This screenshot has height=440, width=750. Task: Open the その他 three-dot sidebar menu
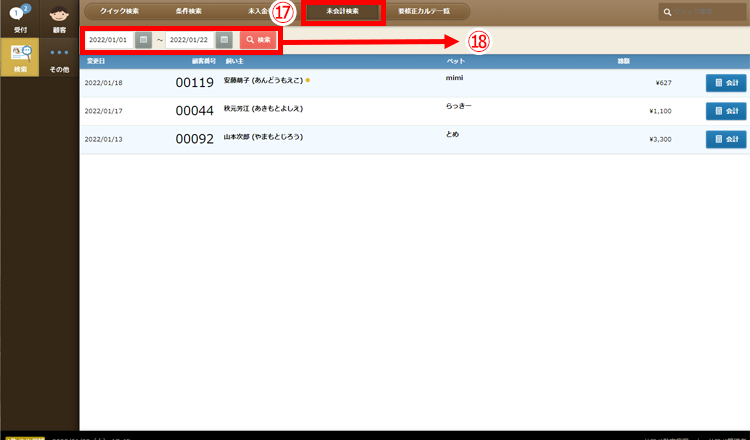59,57
